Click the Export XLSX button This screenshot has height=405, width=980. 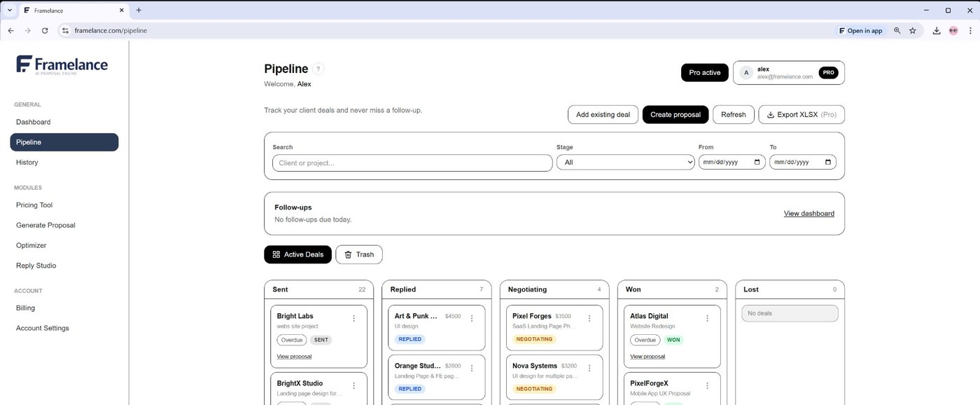(801, 115)
